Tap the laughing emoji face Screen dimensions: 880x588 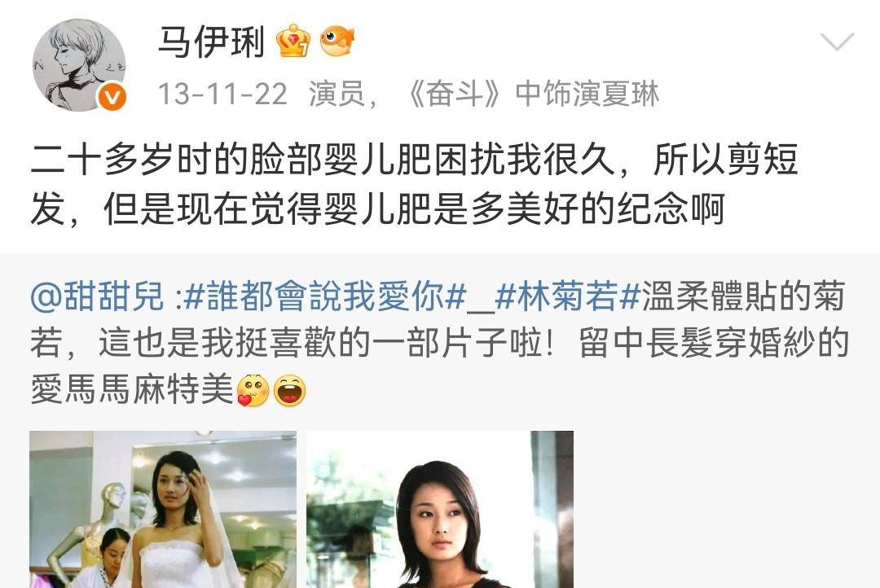(x=289, y=390)
